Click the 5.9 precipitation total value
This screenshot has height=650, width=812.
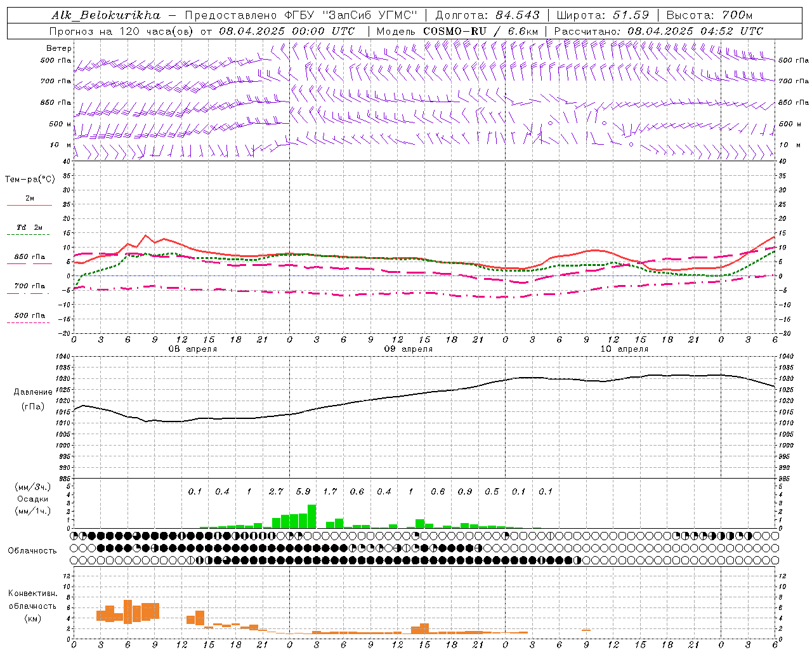[x=303, y=491]
